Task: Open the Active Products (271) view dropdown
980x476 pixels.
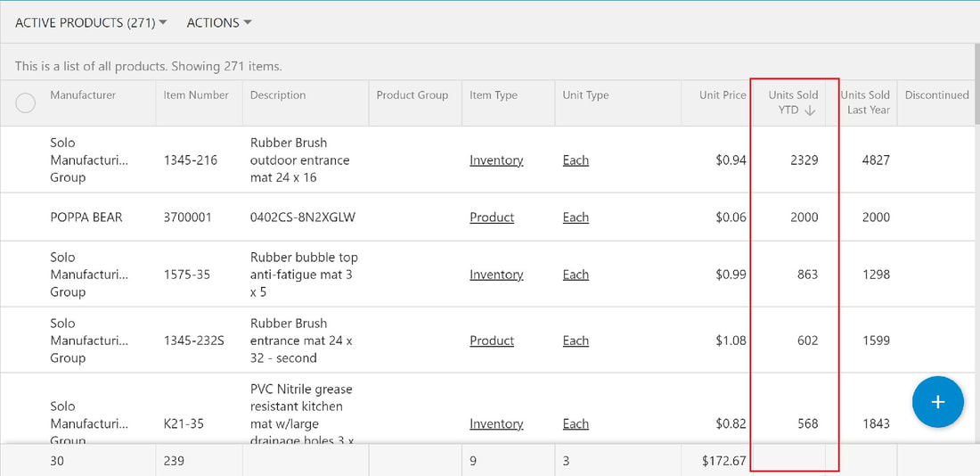Action: point(91,22)
